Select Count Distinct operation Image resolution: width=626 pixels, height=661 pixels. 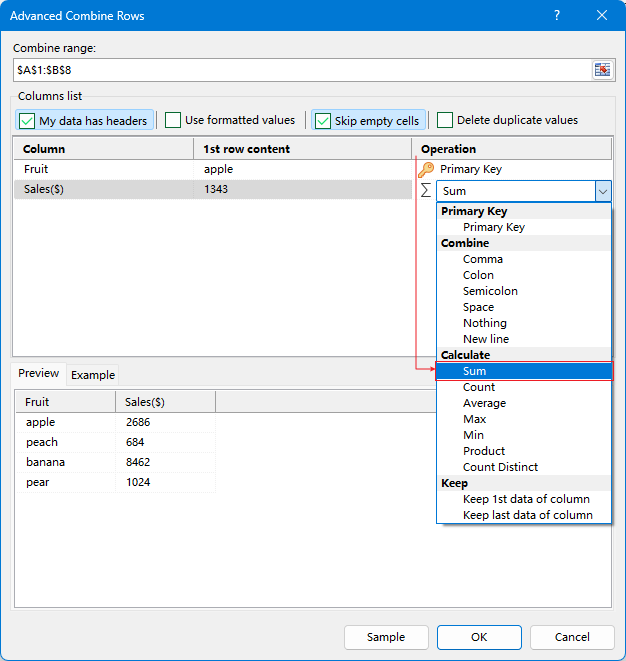(500, 467)
